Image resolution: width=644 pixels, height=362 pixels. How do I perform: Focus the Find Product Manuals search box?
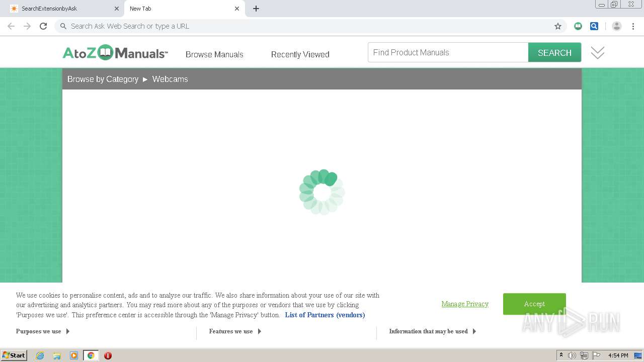click(448, 52)
